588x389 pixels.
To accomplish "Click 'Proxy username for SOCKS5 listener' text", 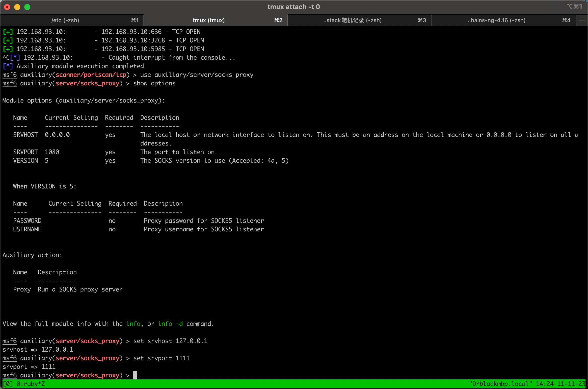I will coord(204,229).
